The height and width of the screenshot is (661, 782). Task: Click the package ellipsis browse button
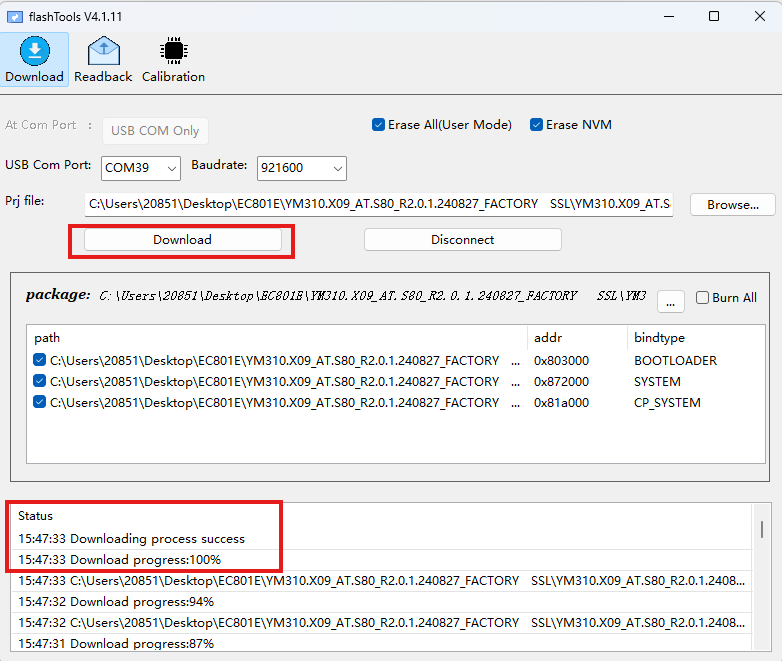point(670,298)
